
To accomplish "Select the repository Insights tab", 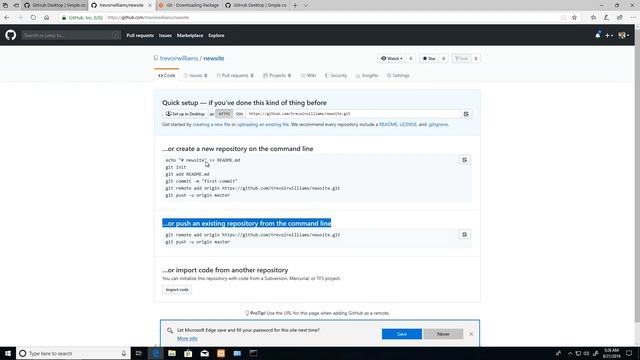I will coord(367,76).
